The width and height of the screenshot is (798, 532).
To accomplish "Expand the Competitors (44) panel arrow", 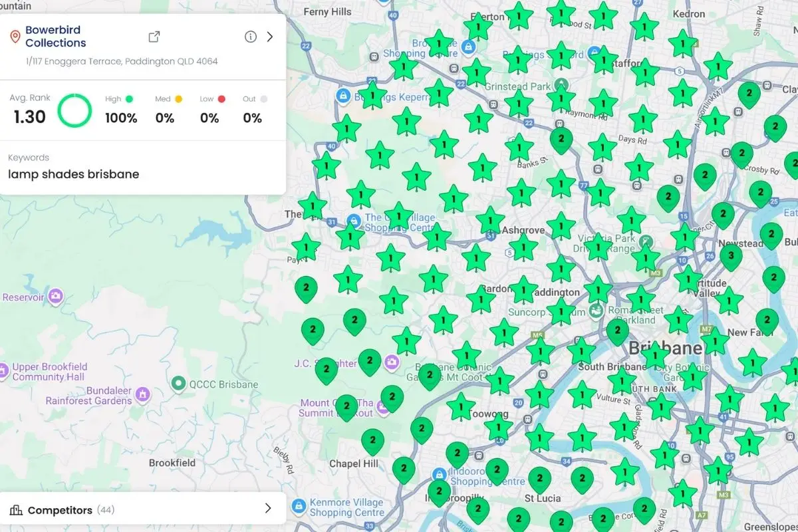I will point(268,509).
